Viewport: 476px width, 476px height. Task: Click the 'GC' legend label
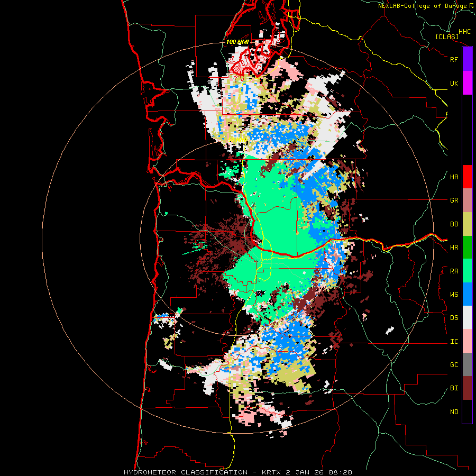click(x=454, y=365)
